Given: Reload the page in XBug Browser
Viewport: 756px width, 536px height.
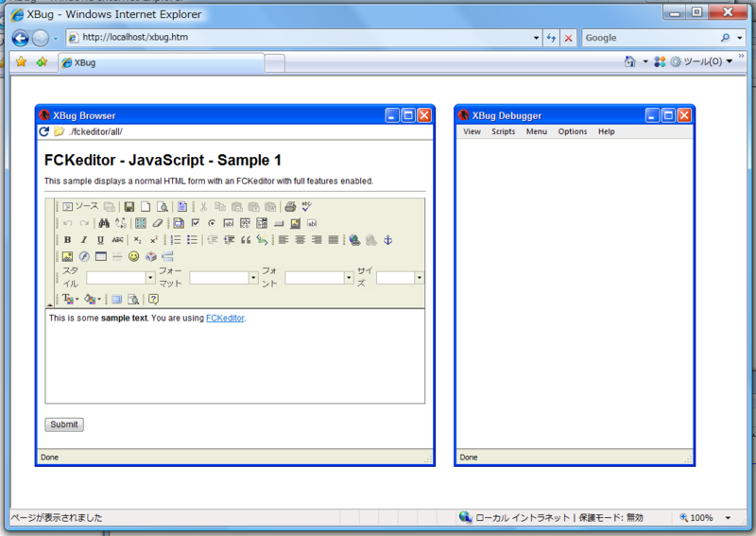Looking at the screenshot, I should tap(43, 131).
